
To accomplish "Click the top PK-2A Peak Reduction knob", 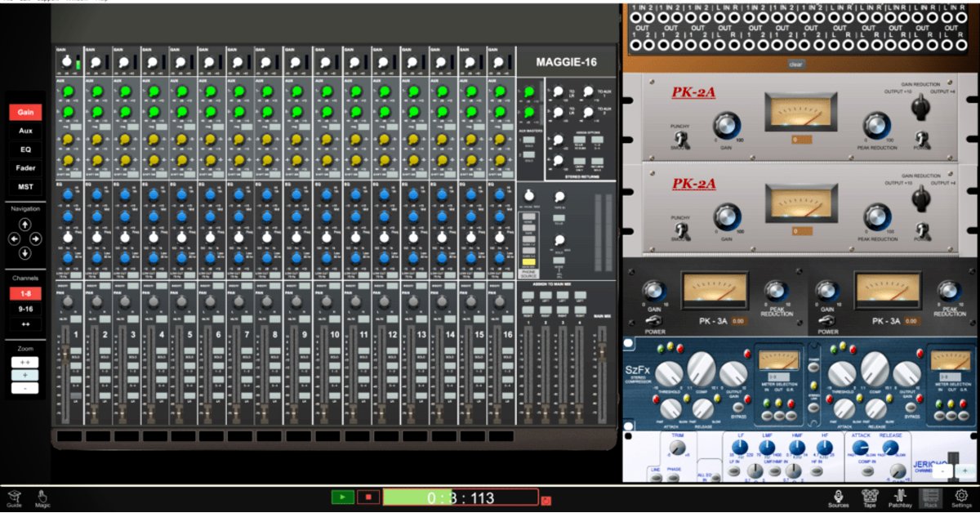I will tap(876, 126).
